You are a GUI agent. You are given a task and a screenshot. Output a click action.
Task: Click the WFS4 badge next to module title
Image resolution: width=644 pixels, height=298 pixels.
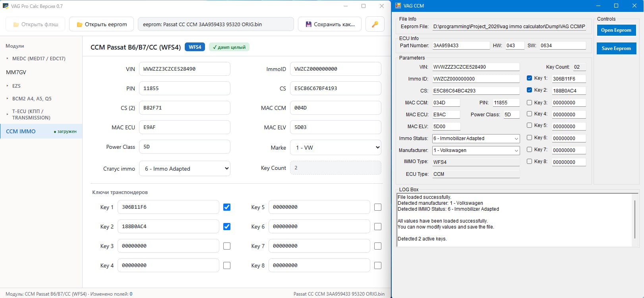(195, 47)
